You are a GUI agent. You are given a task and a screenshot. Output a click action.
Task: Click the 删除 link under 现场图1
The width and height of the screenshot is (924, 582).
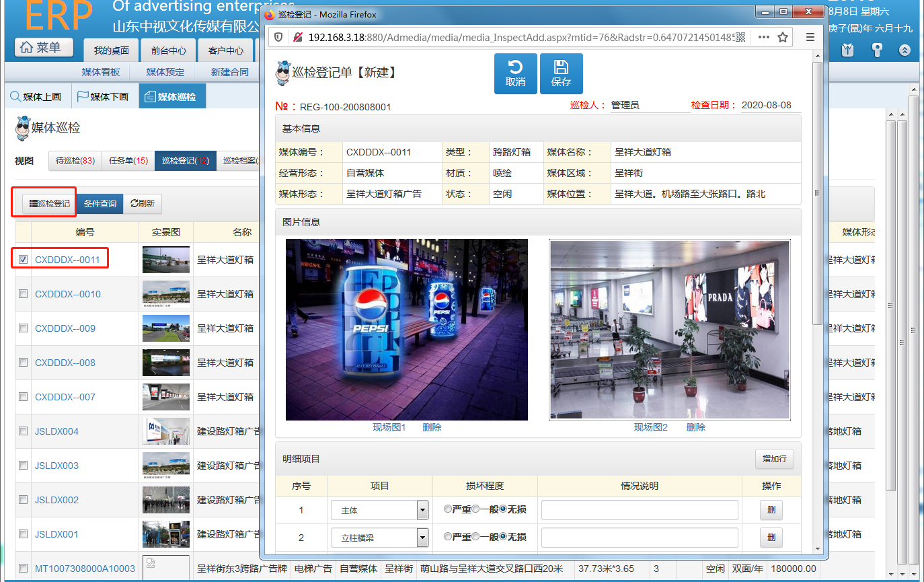pyautogui.click(x=432, y=427)
